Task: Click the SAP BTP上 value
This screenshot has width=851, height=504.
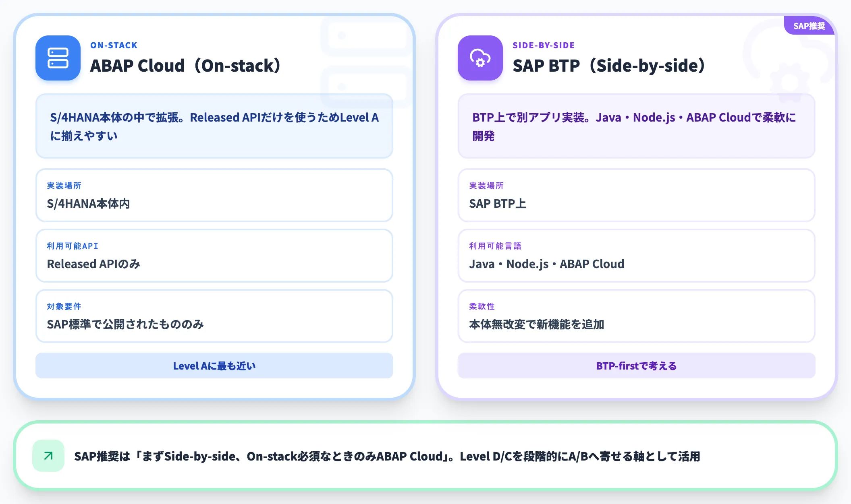Action: point(498,204)
